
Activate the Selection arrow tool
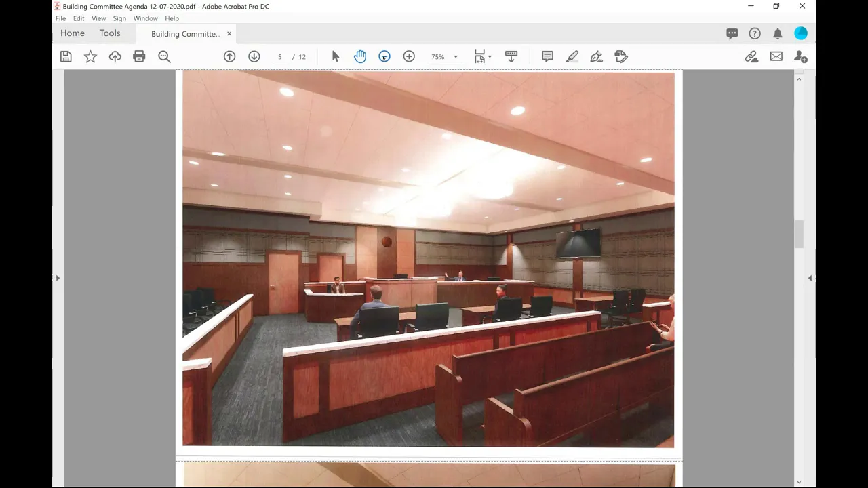tap(335, 57)
